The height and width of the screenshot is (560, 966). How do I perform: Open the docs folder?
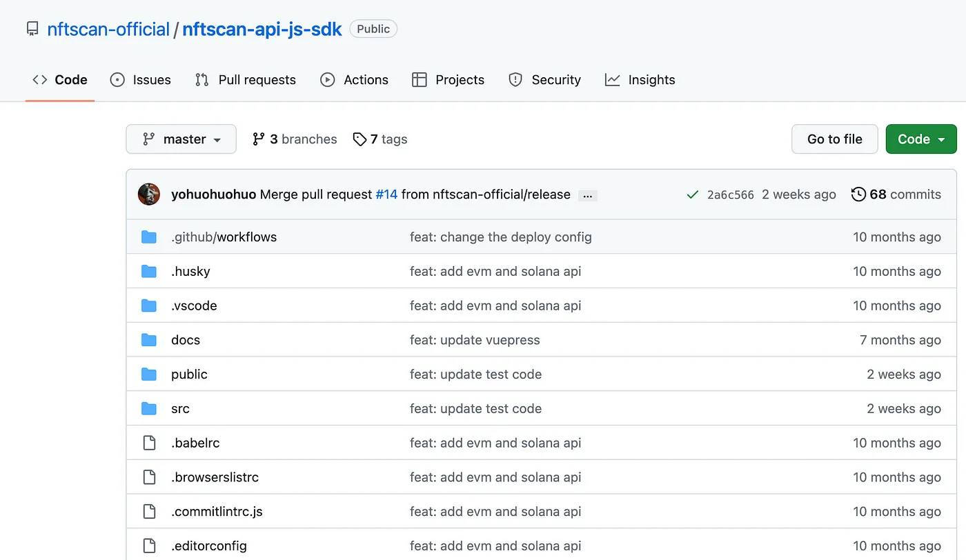click(186, 340)
